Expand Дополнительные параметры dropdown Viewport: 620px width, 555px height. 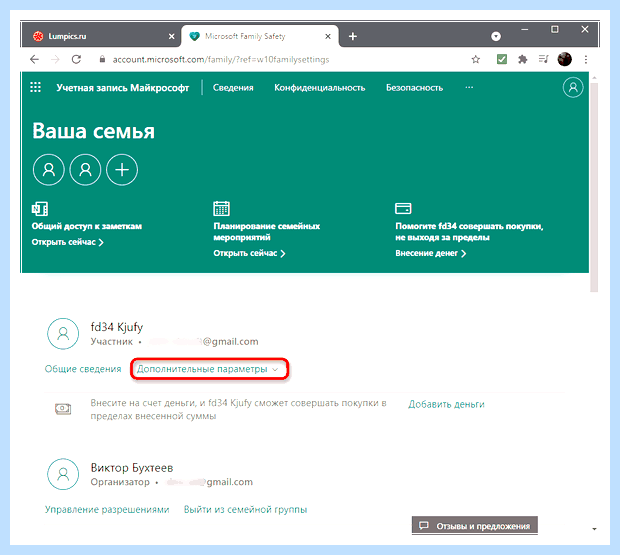pyautogui.click(x=208, y=369)
